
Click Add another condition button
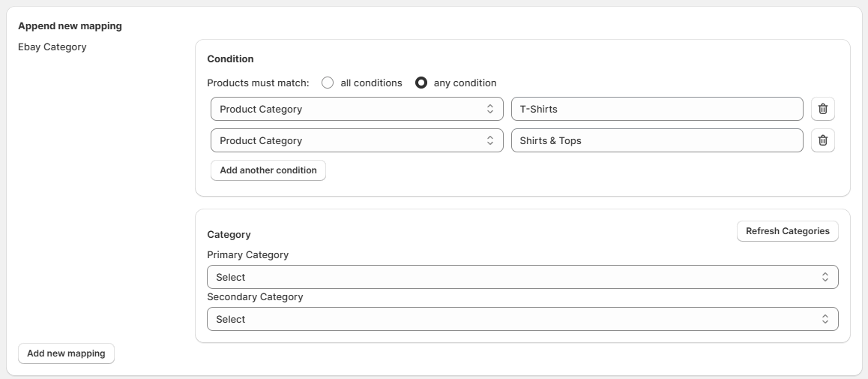coord(268,170)
